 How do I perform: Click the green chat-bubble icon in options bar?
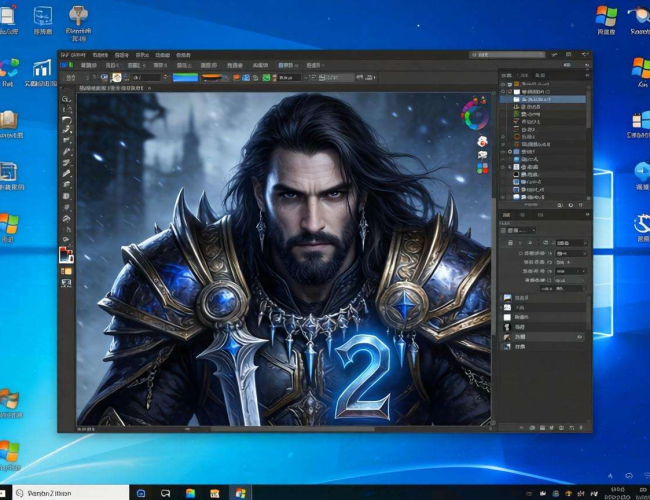click(x=266, y=78)
